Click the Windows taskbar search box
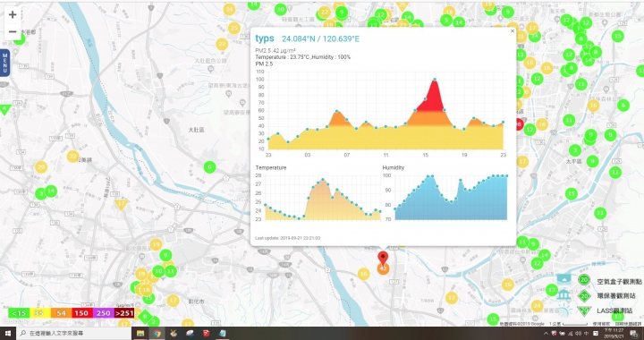 pos(74,334)
